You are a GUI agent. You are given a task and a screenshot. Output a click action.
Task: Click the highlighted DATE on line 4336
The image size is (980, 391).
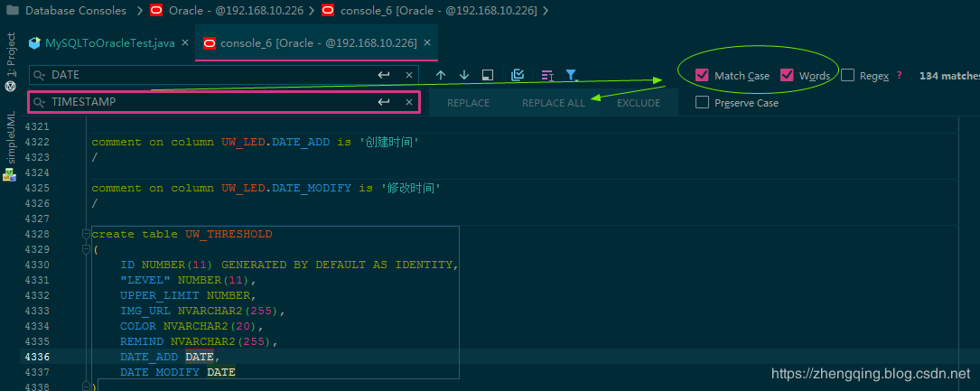pyautogui.click(x=200, y=357)
